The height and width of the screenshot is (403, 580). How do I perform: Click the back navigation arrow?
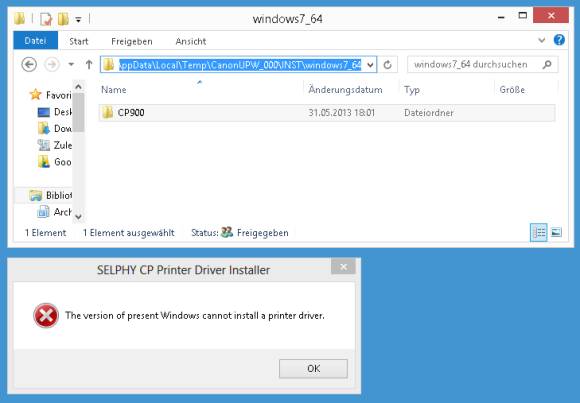click(29, 65)
